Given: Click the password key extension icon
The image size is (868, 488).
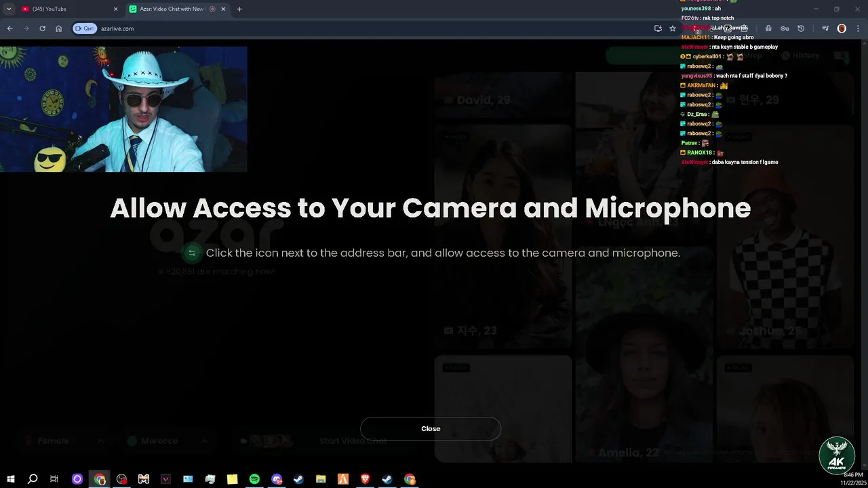Looking at the screenshot, I should tap(785, 28).
